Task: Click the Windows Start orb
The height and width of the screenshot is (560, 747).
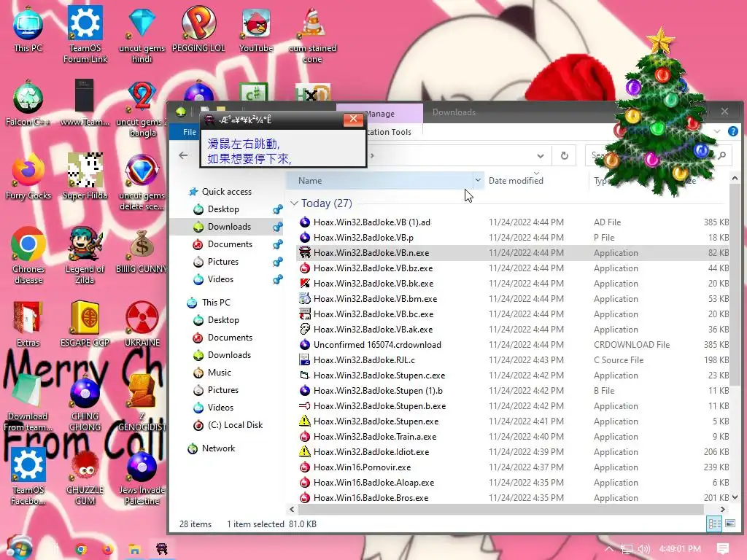Action: [18, 548]
